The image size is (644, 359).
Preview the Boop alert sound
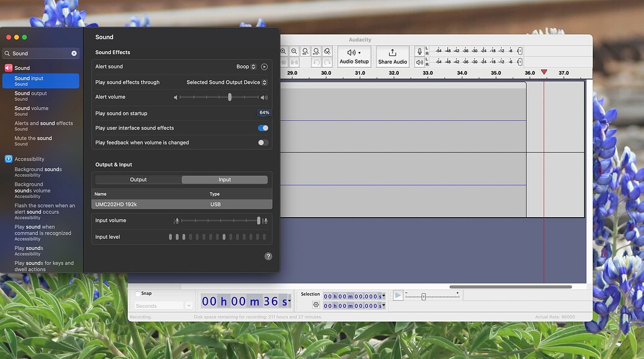[x=263, y=66]
